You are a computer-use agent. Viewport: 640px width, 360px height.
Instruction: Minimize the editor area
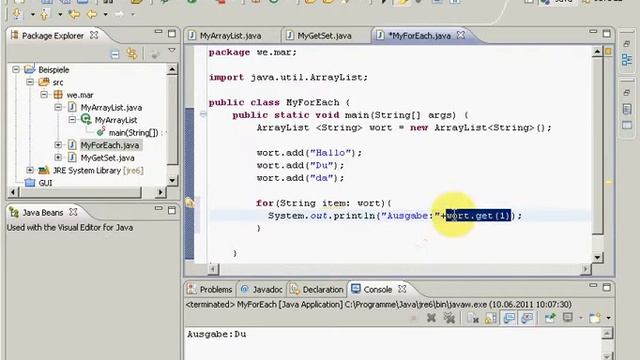[593, 32]
